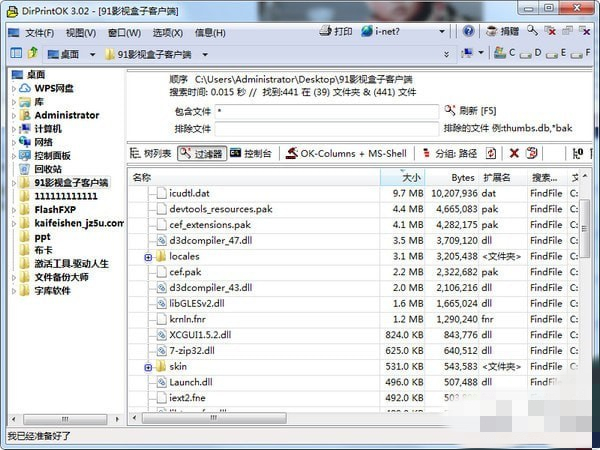Select the ppt folder in tree
This screenshot has width=600, height=450.
(x=42, y=237)
